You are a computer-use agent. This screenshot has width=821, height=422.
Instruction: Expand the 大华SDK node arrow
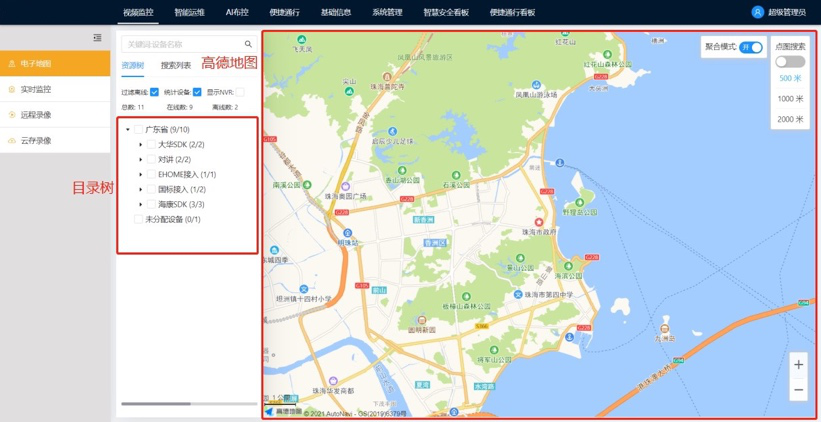pyautogui.click(x=140, y=145)
